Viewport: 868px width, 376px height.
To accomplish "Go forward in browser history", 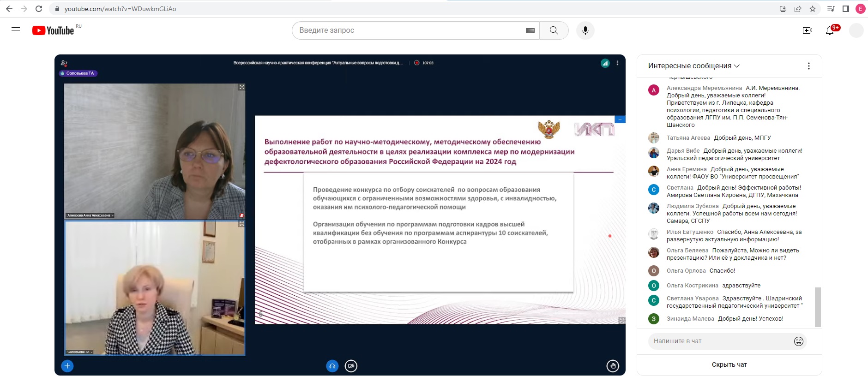I will 24,9.
